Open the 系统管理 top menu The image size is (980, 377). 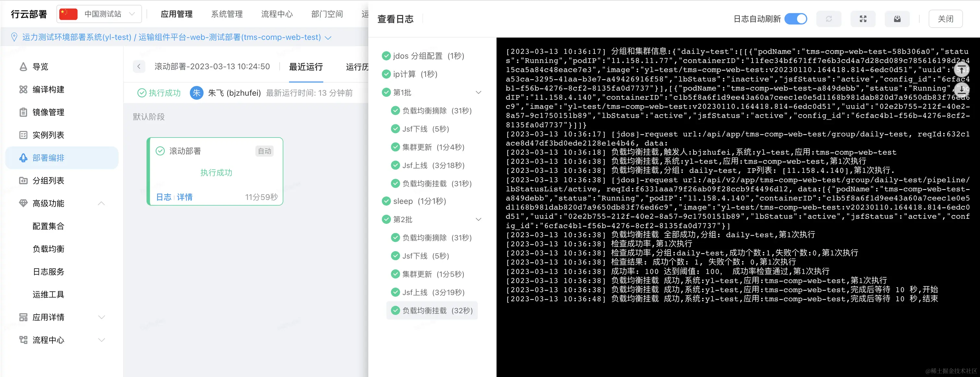[227, 14]
